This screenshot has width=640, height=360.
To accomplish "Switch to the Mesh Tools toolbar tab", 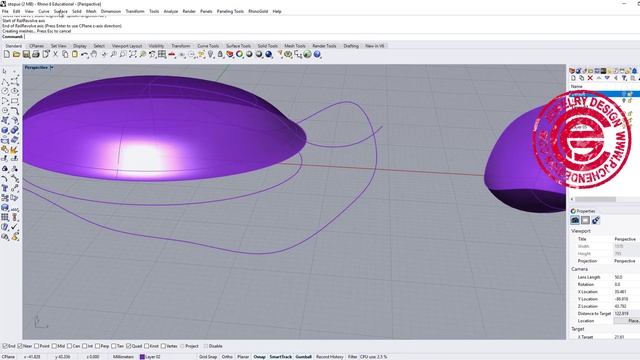I will point(295,46).
